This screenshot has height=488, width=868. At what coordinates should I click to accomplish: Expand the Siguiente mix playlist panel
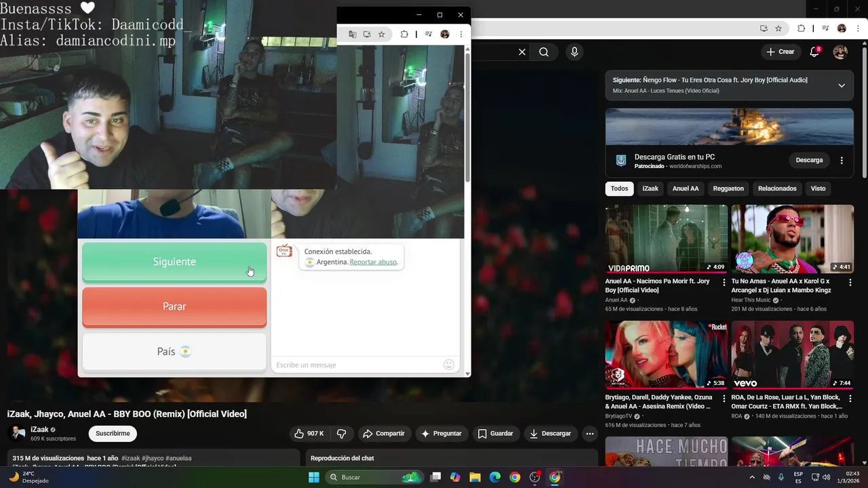[842, 85]
